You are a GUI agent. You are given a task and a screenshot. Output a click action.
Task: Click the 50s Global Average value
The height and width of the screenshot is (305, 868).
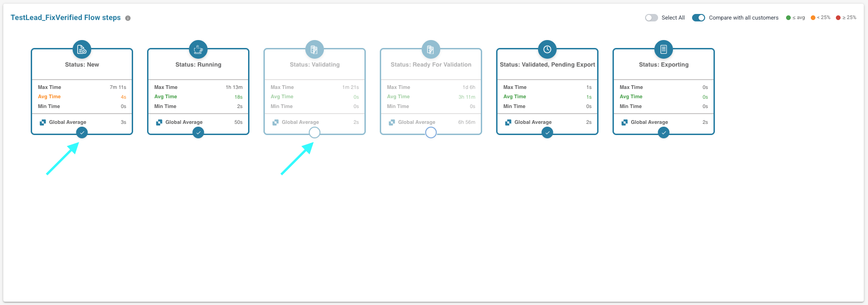pyautogui.click(x=238, y=122)
